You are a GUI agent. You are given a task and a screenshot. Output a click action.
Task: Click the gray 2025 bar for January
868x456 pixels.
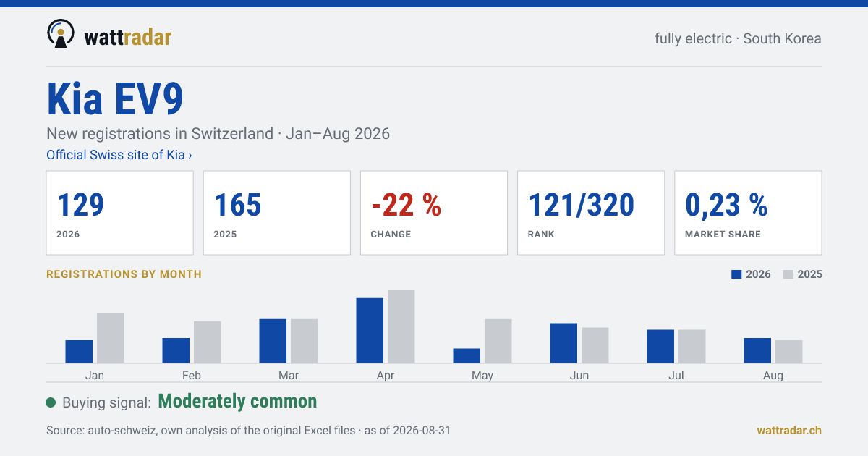coord(111,338)
